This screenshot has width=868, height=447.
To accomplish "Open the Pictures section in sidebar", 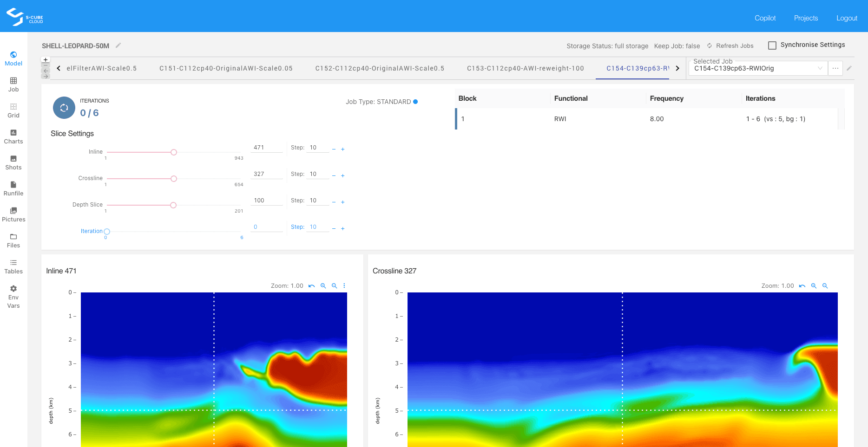I will click(x=13, y=215).
